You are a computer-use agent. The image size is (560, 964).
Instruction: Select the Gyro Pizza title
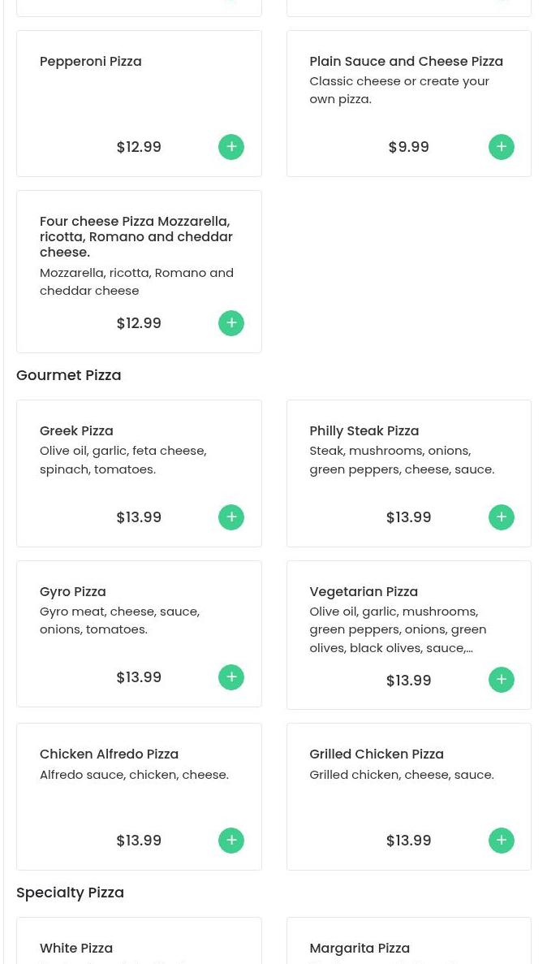72,591
